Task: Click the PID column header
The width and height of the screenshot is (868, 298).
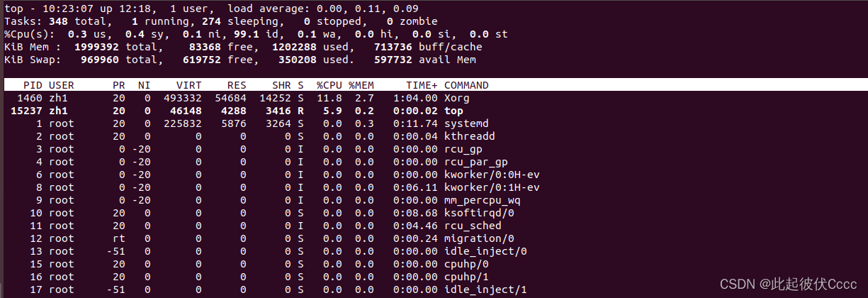Action: (x=33, y=85)
